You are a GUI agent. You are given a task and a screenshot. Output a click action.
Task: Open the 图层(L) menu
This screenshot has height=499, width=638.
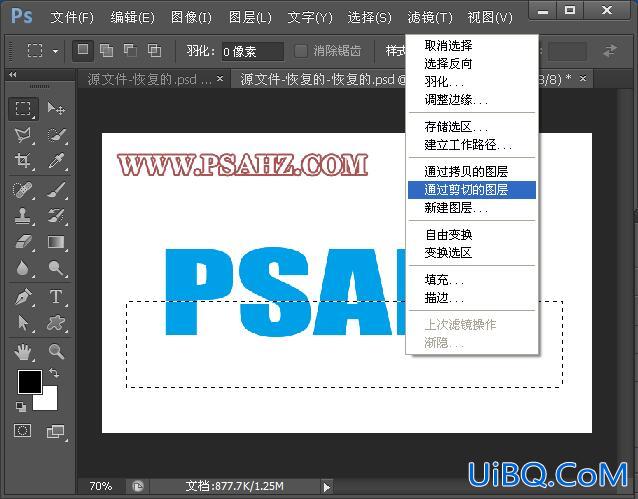click(250, 18)
